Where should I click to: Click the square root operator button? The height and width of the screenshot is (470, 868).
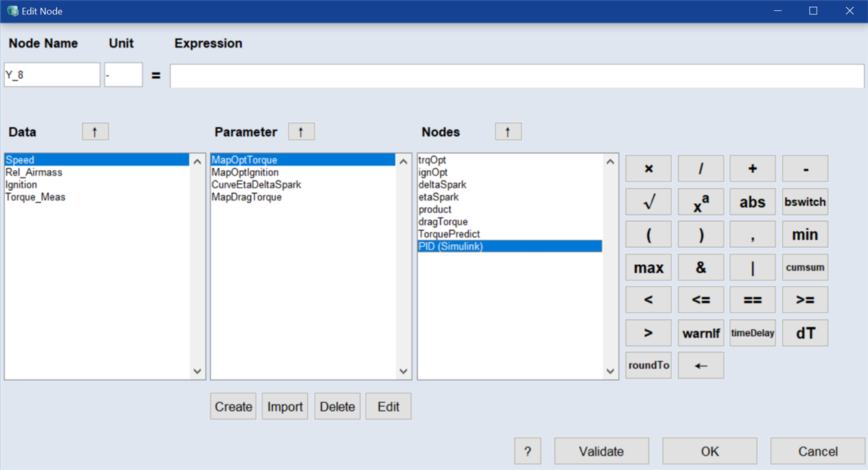tap(648, 202)
